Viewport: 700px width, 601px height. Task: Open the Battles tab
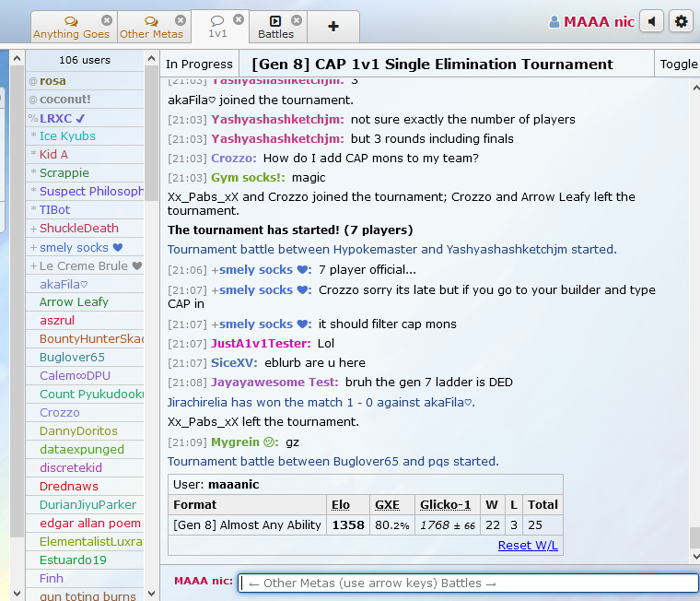(276, 28)
